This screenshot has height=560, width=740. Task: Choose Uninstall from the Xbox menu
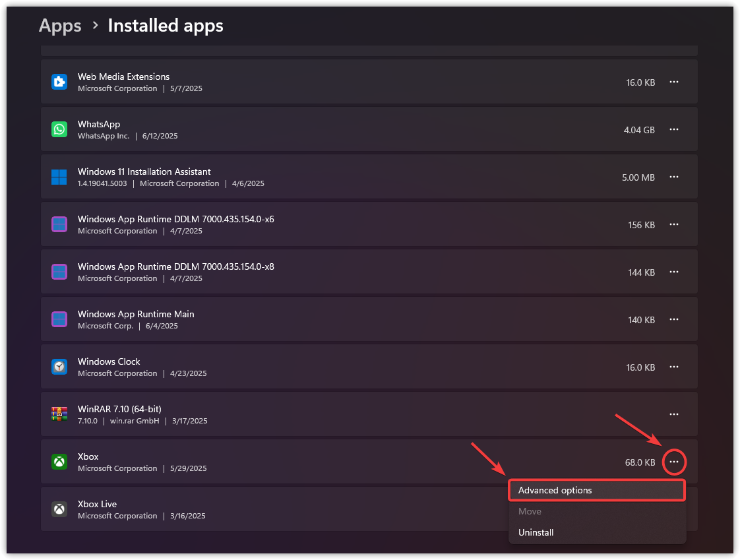click(x=536, y=532)
